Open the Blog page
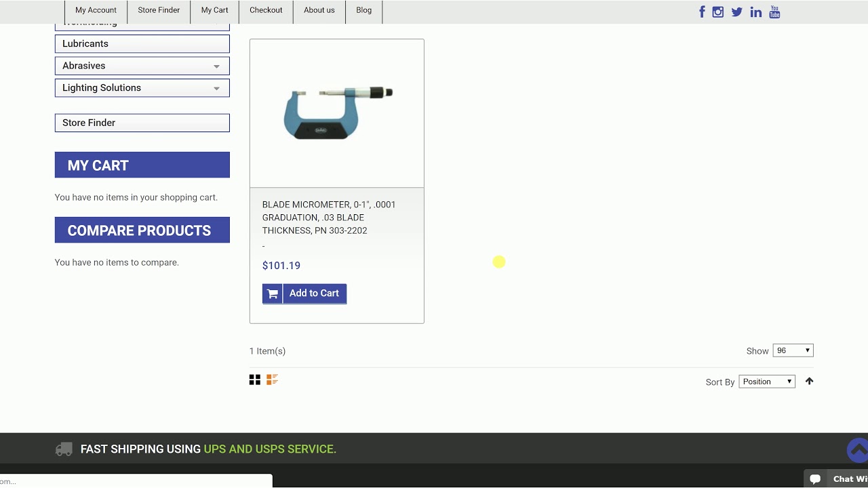The image size is (868, 488). (364, 10)
